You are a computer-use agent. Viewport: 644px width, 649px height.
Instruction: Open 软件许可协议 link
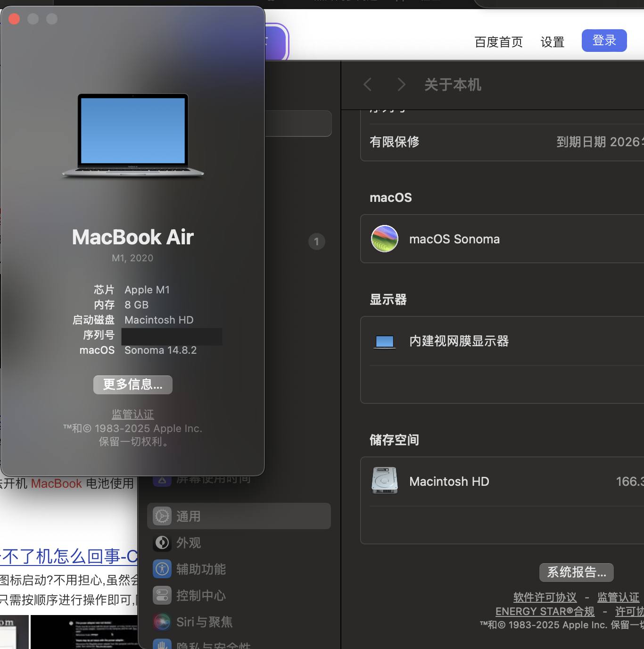[x=545, y=598]
